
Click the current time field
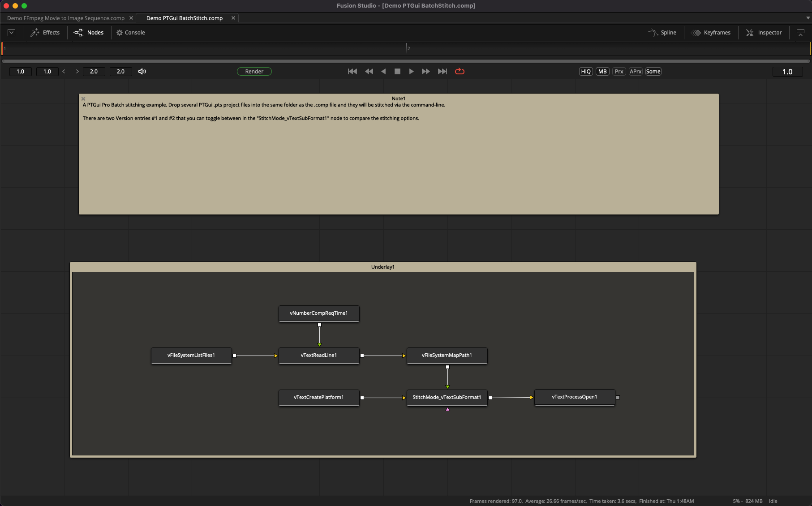coord(787,72)
